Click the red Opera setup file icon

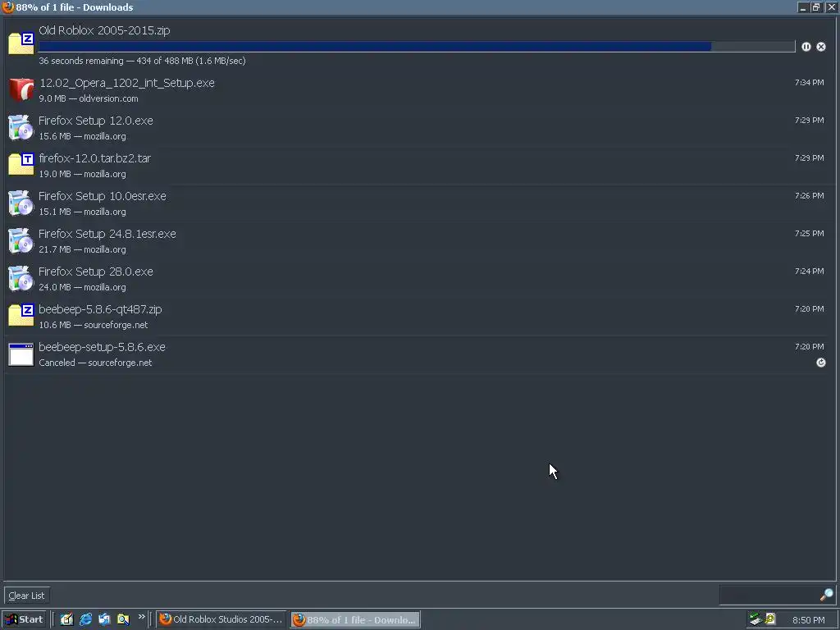(21, 89)
